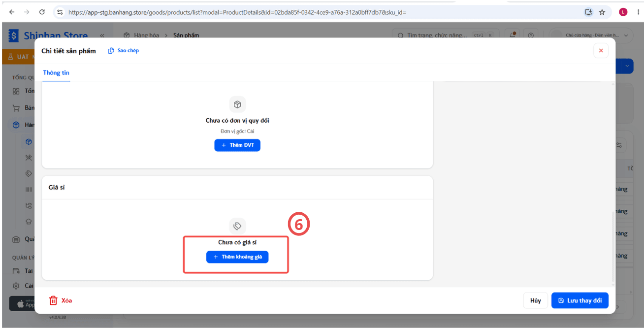This screenshot has width=644, height=328.
Task: Open the dropdown arrow on the blue header button
Action: click(627, 66)
